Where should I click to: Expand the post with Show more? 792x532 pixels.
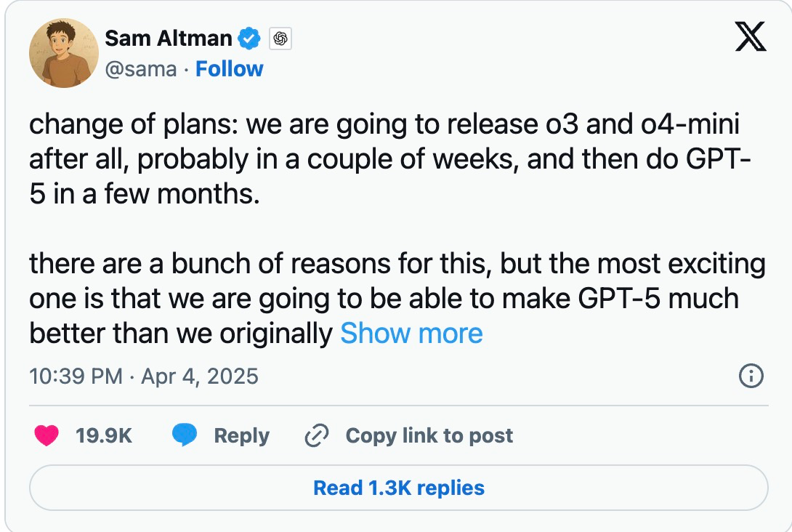411,334
